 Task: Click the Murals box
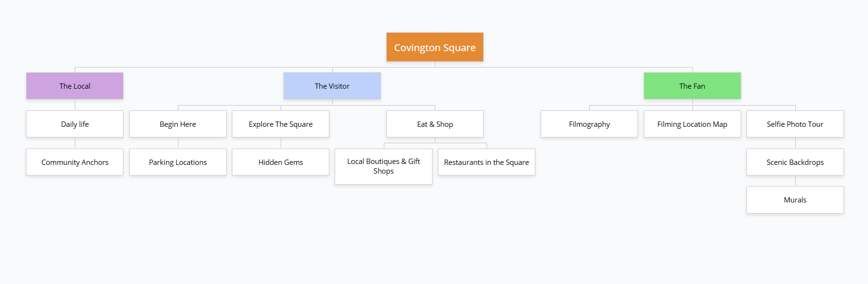[795, 200]
